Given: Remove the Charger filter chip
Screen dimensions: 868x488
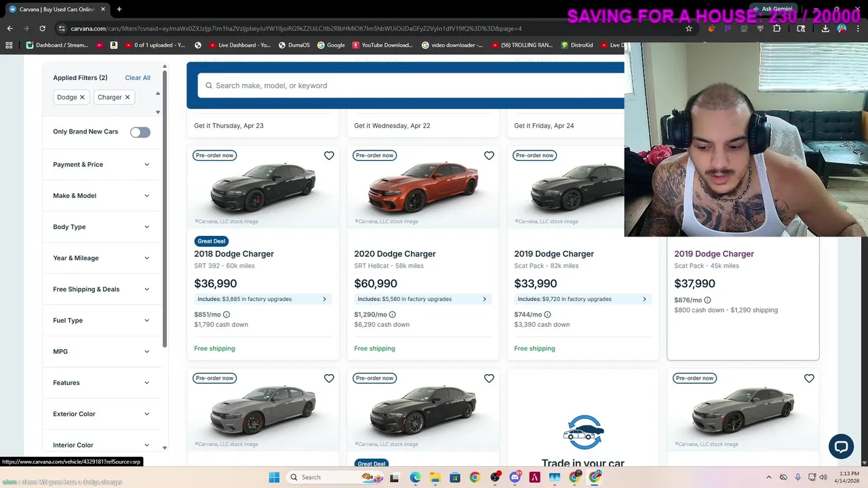Looking at the screenshot, I should (x=127, y=97).
